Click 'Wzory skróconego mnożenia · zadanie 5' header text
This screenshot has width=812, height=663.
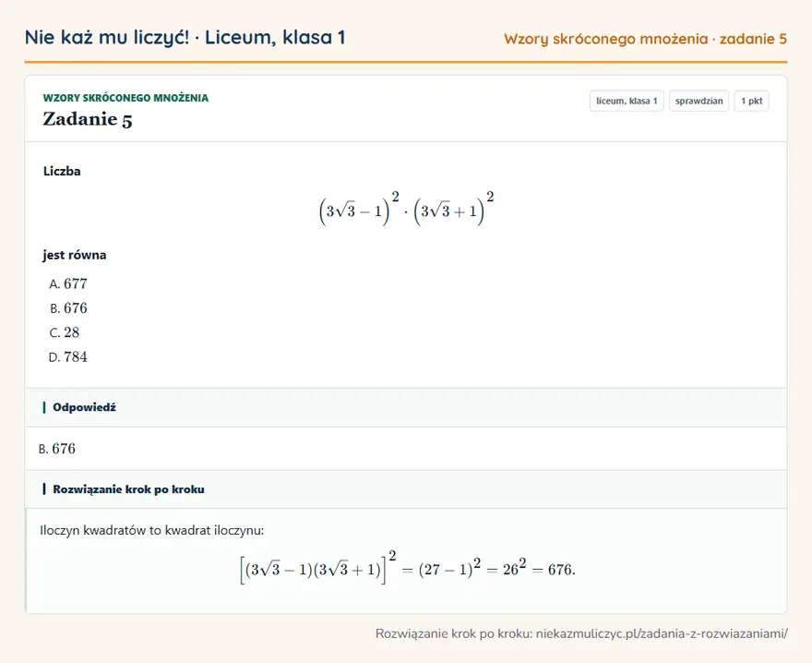(x=645, y=39)
